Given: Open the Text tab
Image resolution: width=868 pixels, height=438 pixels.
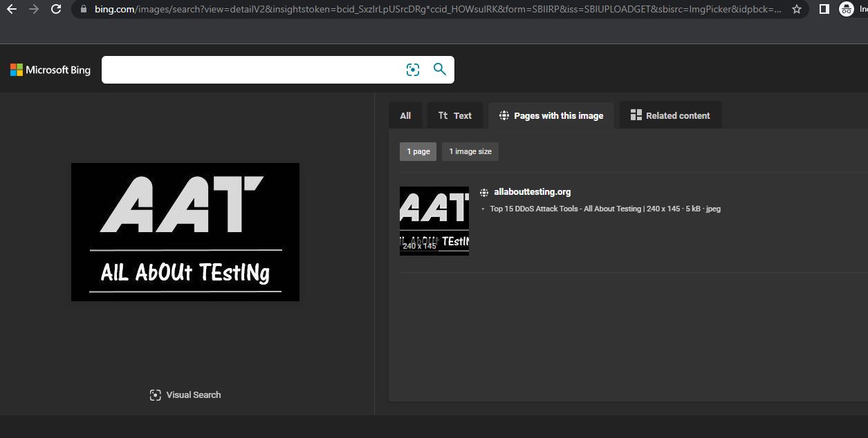Looking at the screenshot, I should pos(454,115).
